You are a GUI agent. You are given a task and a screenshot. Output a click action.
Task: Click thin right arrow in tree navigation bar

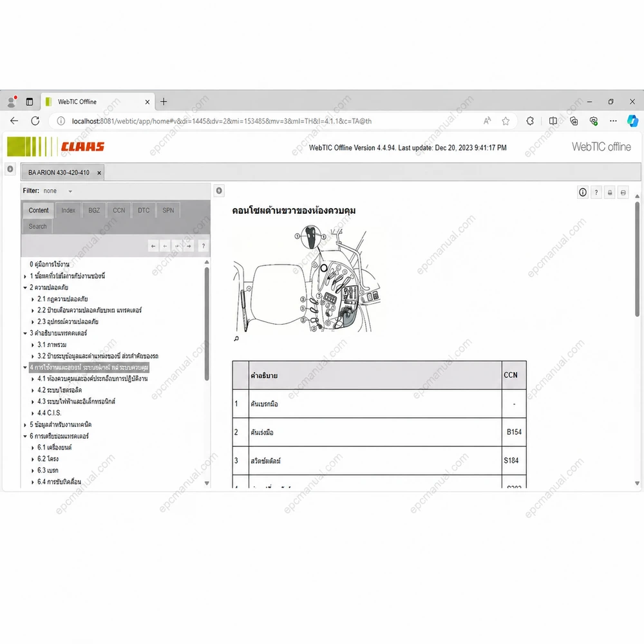coord(177,246)
